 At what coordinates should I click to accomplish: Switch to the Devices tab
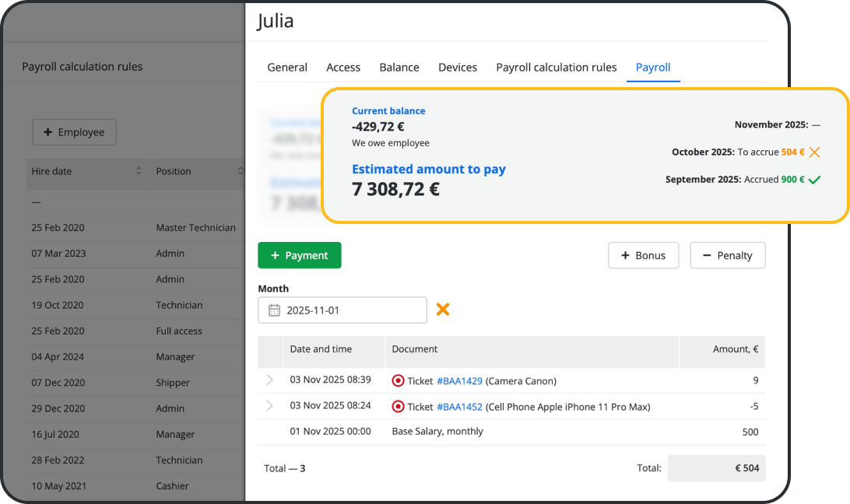click(x=458, y=67)
